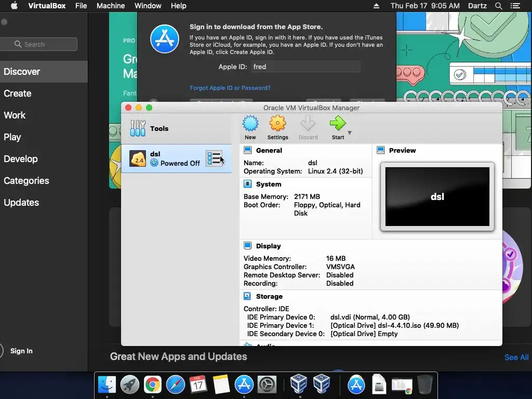Open the Machine menu

111,6
